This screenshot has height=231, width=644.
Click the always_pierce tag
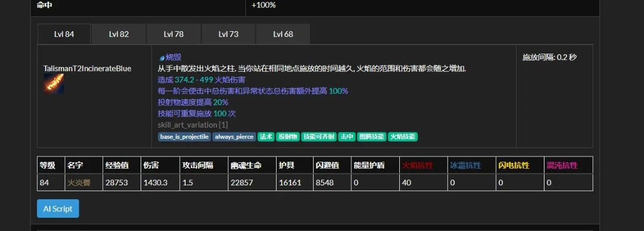(234, 137)
